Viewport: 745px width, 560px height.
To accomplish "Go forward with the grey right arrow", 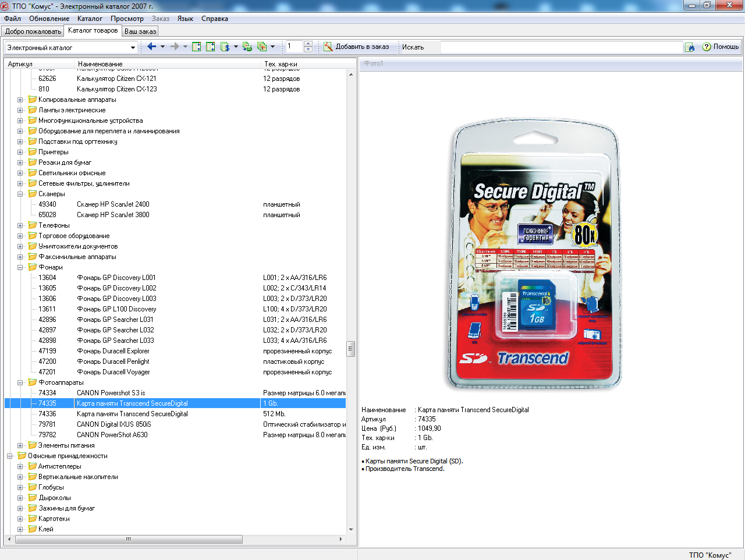I will coord(175,47).
